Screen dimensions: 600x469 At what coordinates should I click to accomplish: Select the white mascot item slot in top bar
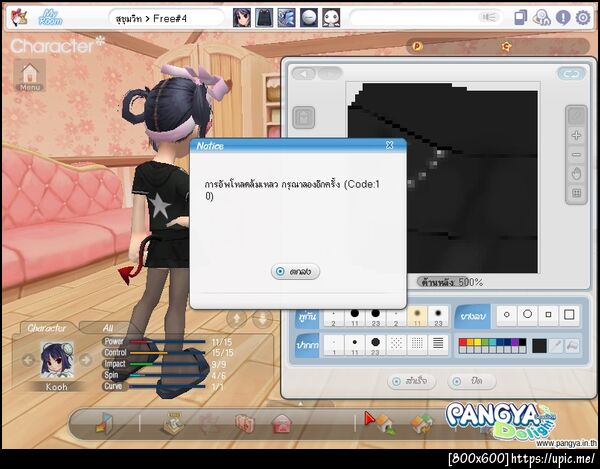[x=331, y=18]
